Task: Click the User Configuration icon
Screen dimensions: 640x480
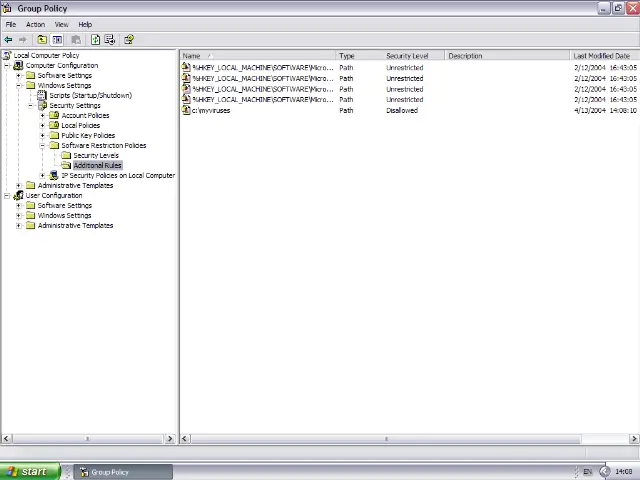Action: [x=18, y=196]
